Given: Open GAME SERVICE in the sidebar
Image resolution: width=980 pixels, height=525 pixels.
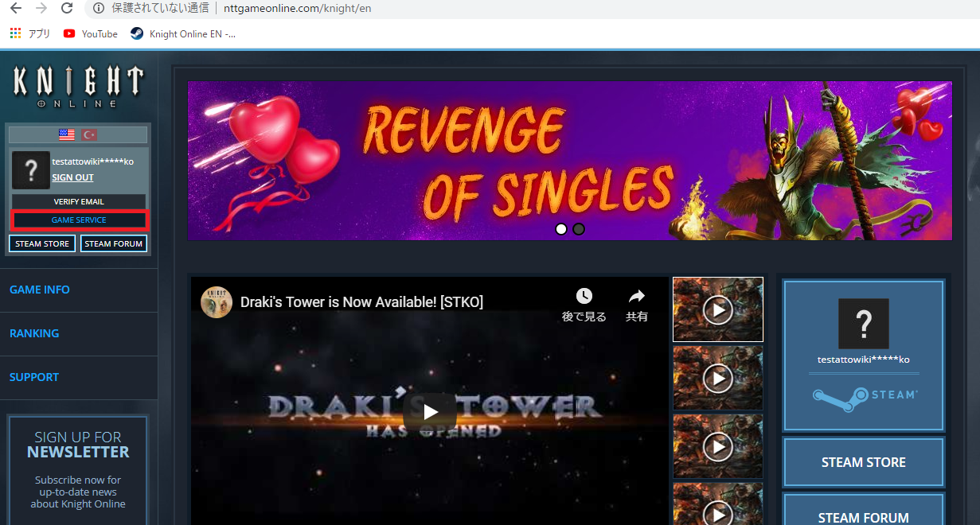Looking at the screenshot, I should coord(79,220).
